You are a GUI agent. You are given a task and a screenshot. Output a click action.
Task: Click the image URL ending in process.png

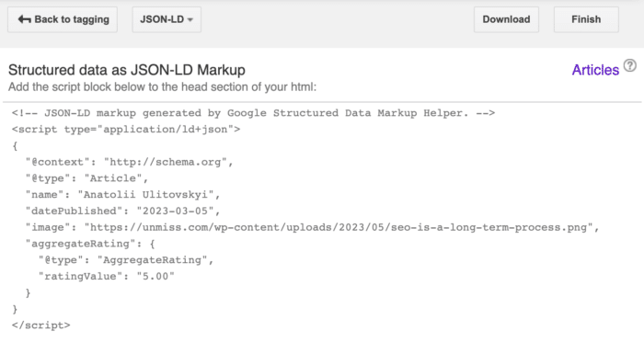coord(339,227)
